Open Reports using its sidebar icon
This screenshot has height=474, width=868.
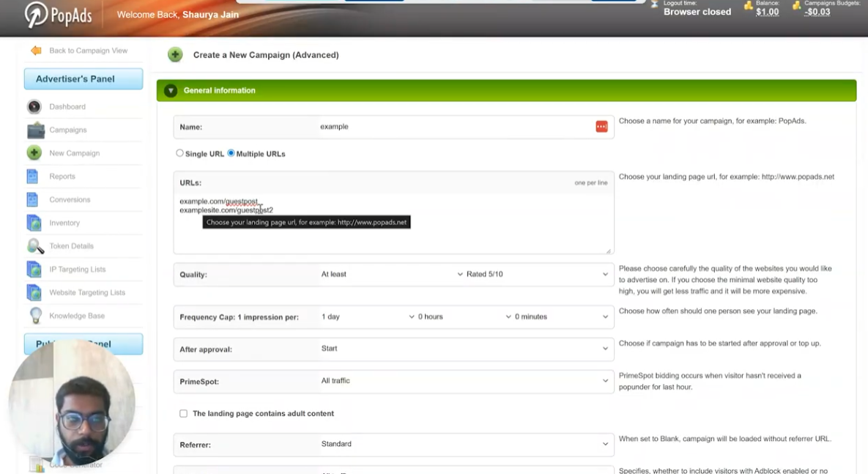coord(33,177)
